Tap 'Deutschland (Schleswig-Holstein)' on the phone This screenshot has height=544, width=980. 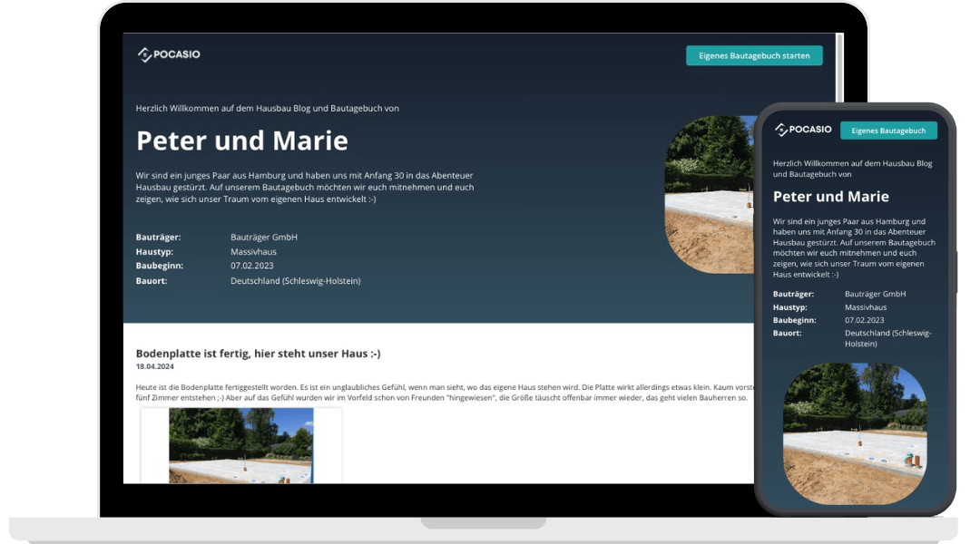tap(888, 338)
